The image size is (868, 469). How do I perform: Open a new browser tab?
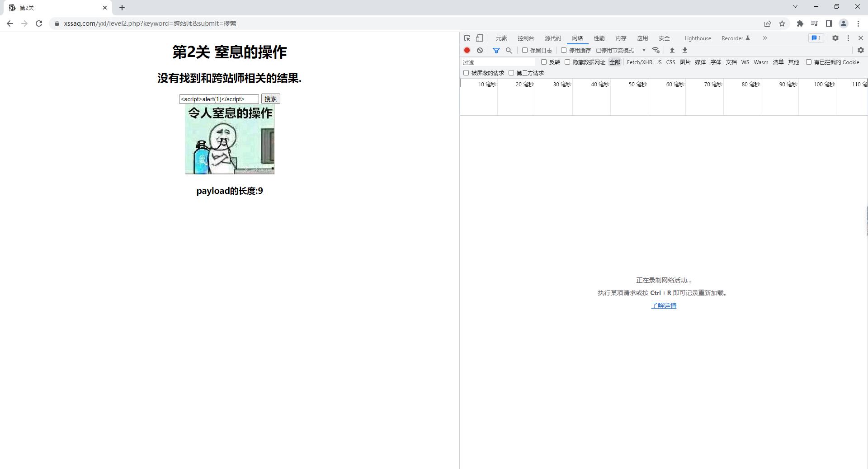[122, 8]
